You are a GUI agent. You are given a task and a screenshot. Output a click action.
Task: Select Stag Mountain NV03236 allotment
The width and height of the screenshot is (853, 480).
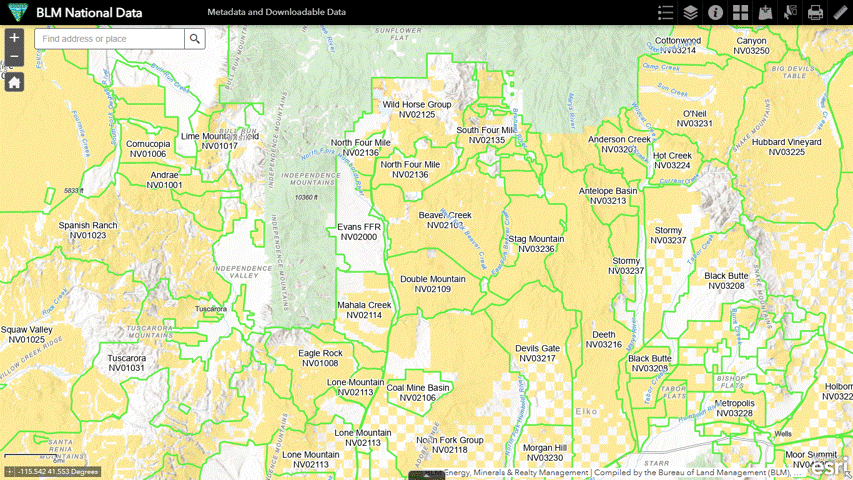point(536,244)
